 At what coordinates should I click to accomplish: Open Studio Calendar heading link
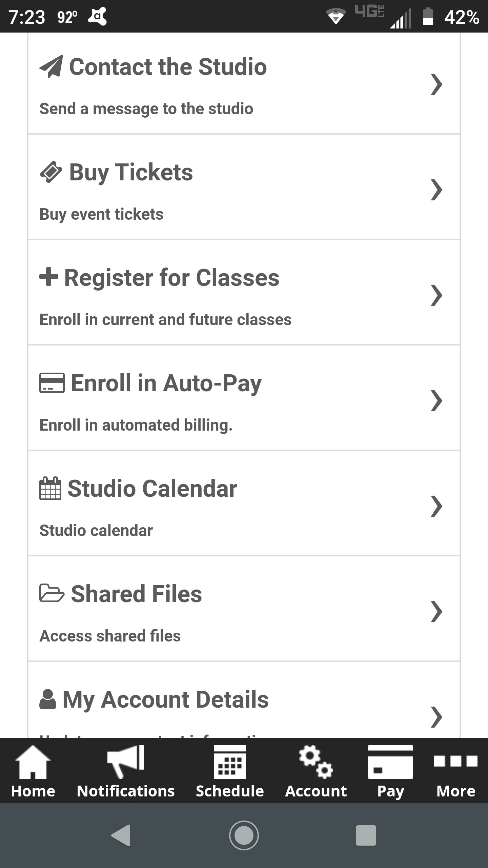pos(152,489)
